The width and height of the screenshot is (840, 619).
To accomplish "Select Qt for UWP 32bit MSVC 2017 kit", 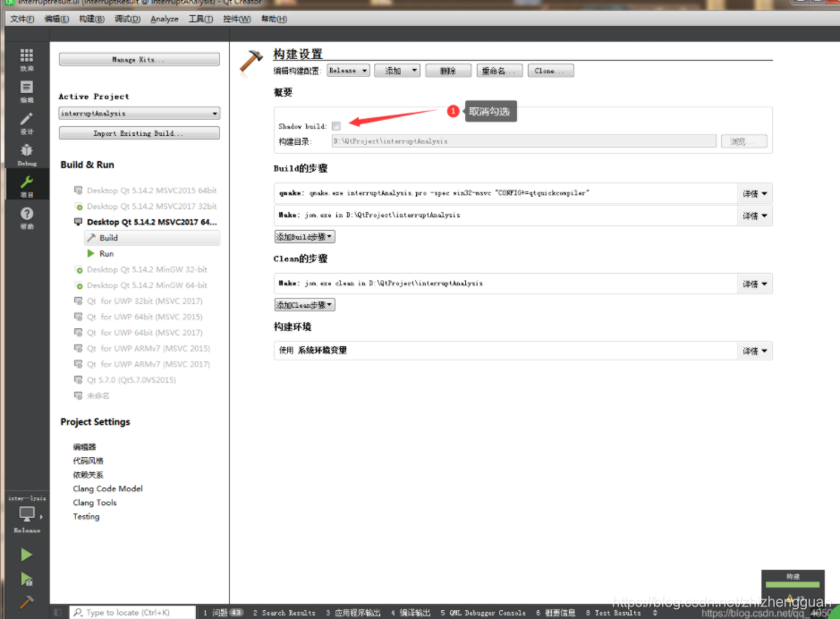I will 145,301.
